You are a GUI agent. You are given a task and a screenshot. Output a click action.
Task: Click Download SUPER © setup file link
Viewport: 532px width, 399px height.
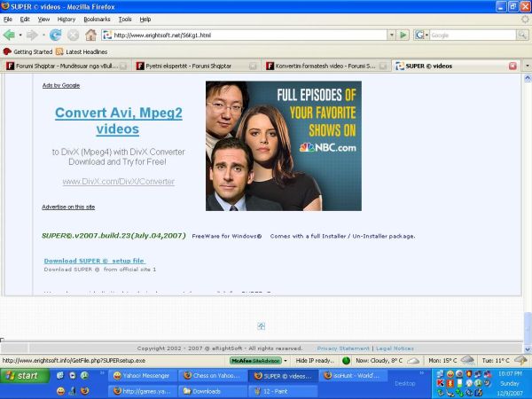tap(95, 261)
